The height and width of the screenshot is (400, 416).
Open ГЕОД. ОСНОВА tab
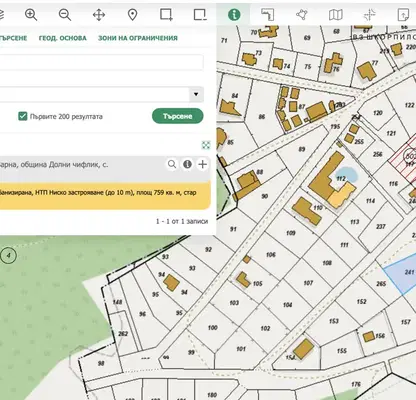(x=63, y=38)
